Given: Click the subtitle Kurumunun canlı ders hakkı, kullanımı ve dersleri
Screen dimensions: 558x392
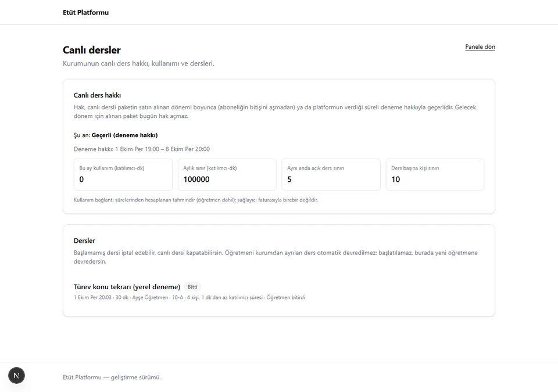Looking at the screenshot, I should tap(138, 64).
